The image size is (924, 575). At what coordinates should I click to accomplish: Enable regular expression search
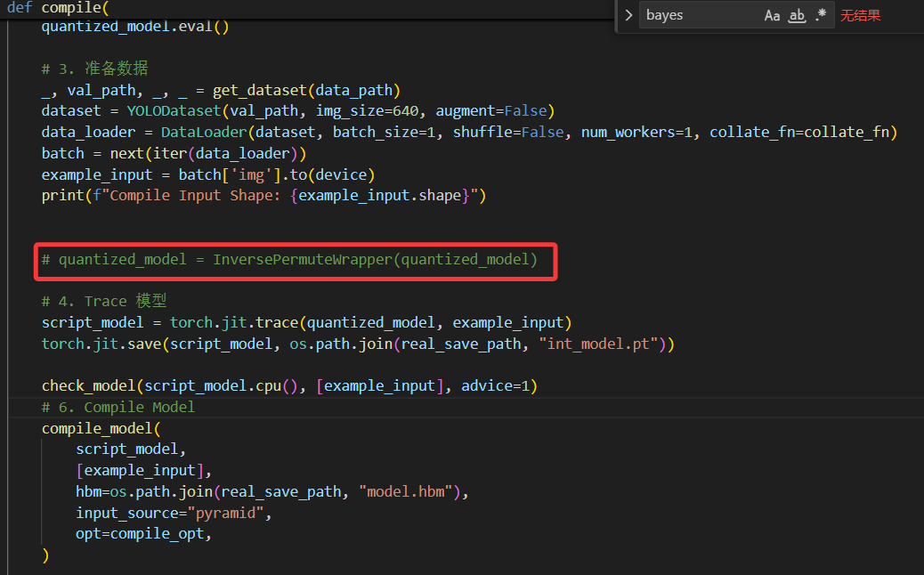(821, 15)
